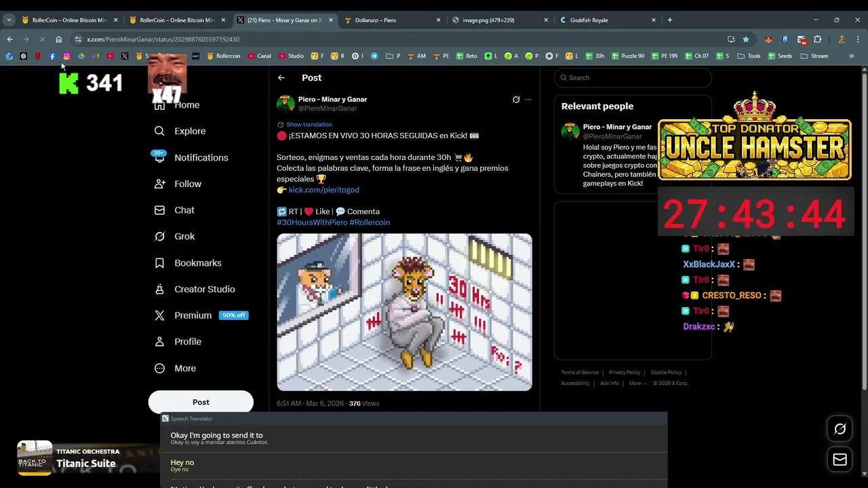Click the tab search dropdown arrow

[9, 20]
